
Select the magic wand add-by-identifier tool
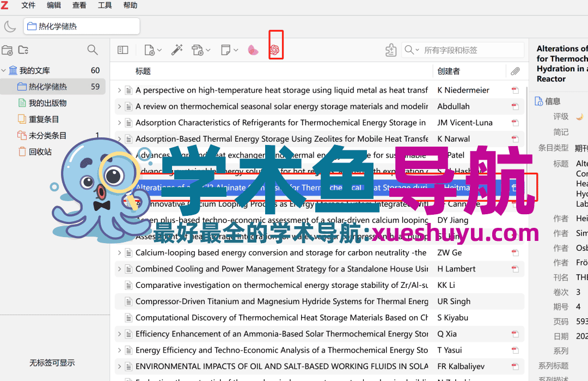177,50
